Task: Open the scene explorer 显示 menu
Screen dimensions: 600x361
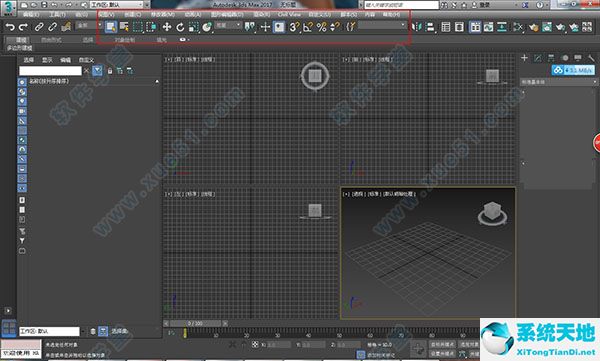Action: coord(47,60)
